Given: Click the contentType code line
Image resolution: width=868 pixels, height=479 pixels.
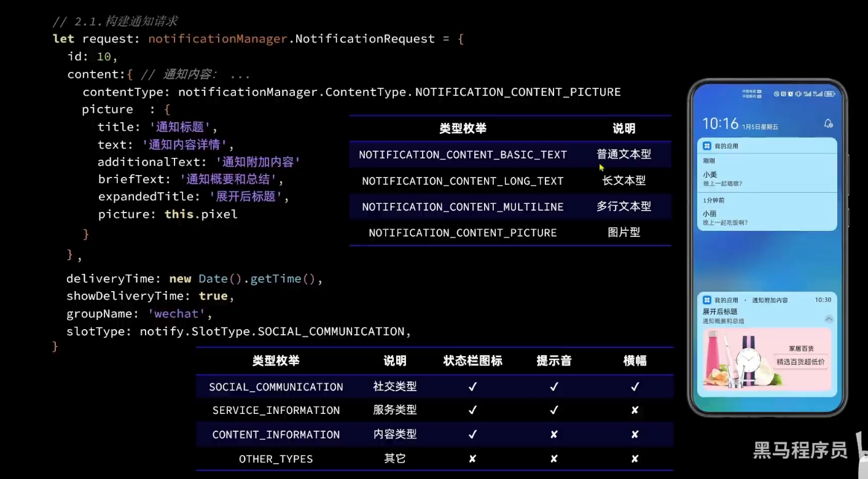Looking at the screenshot, I should (351, 92).
